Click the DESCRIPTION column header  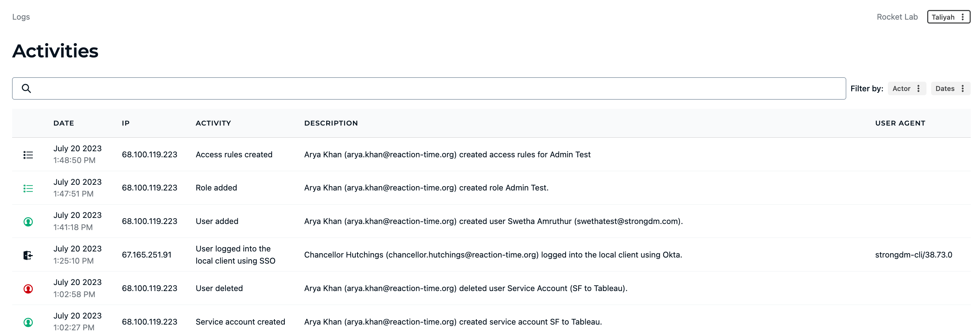pos(330,123)
